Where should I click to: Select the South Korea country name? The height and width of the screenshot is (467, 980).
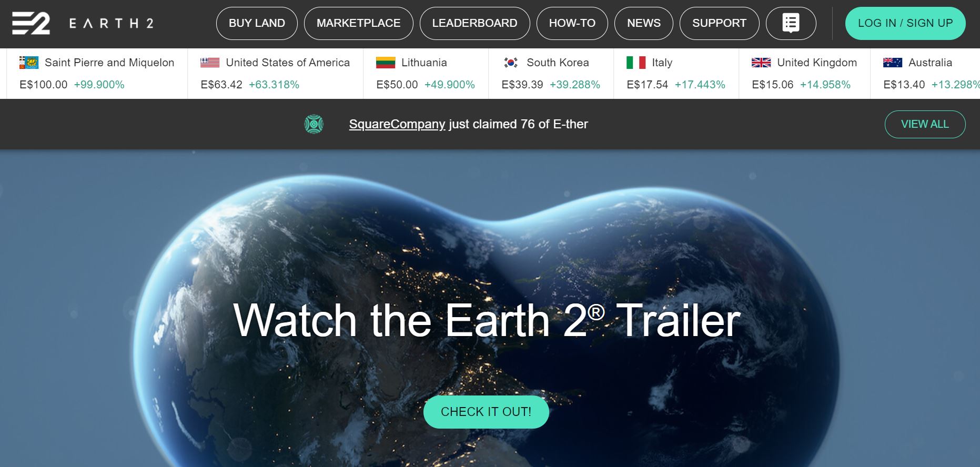tap(558, 63)
